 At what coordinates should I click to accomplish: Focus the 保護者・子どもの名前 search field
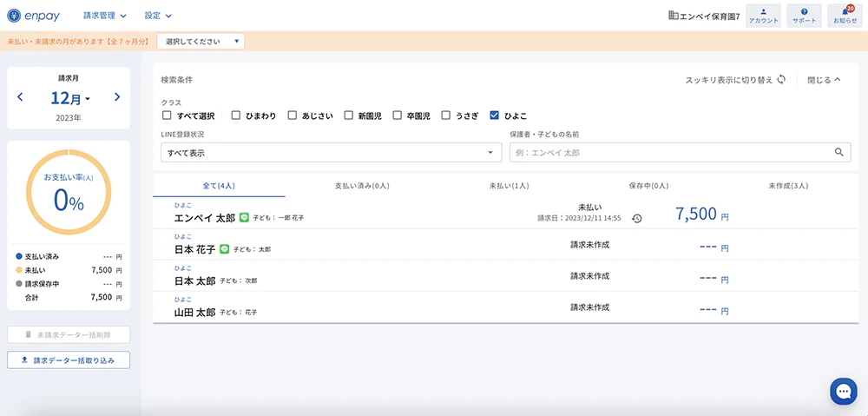click(x=681, y=152)
